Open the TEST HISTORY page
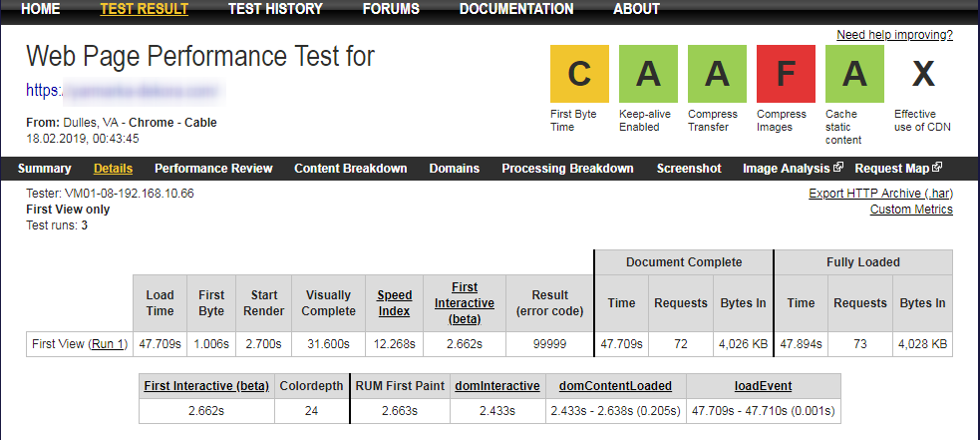This screenshot has height=440, width=980. coord(275,9)
